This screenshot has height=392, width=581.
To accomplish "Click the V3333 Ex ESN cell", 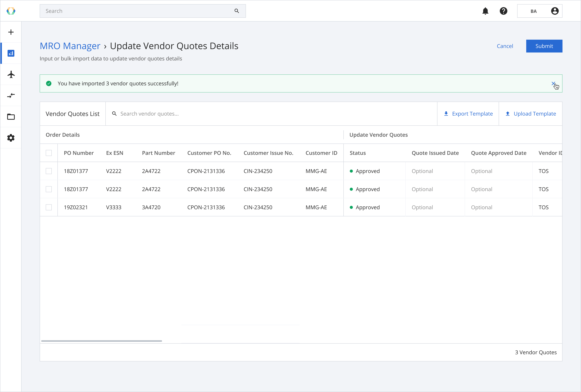I will 114,207.
